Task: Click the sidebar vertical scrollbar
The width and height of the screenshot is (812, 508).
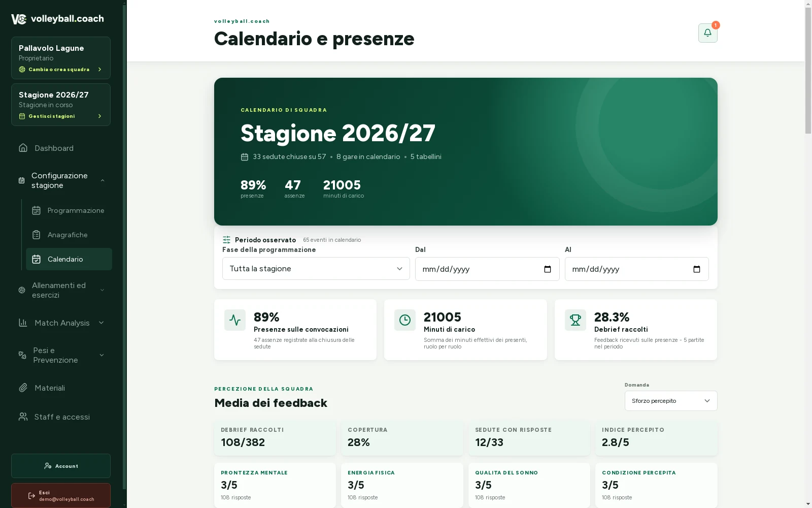Action: pos(125,246)
